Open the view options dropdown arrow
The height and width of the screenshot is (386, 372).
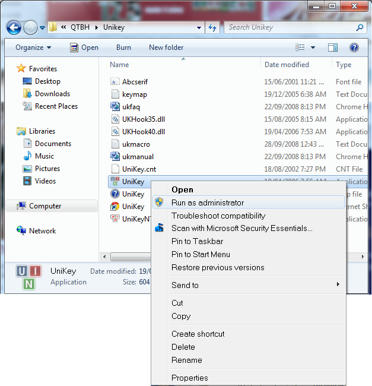[313, 48]
